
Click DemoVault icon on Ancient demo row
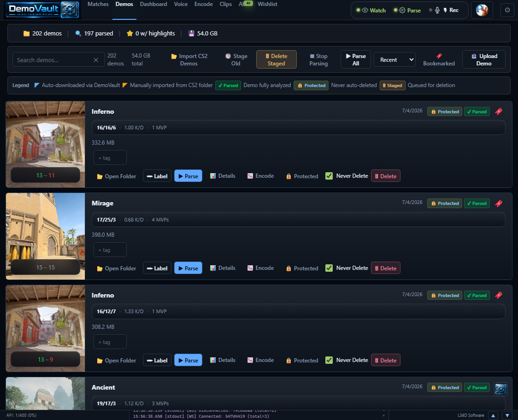pyautogui.click(x=501, y=389)
